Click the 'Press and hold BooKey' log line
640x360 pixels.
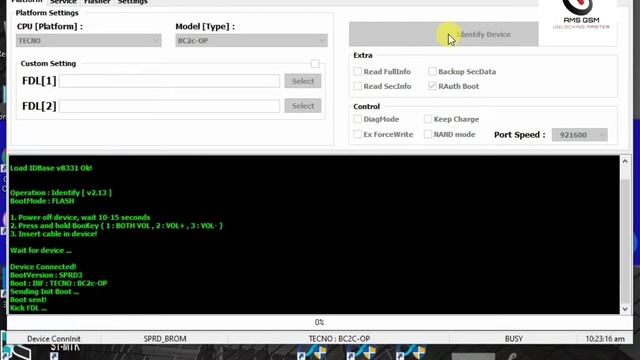click(x=116, y=226)
